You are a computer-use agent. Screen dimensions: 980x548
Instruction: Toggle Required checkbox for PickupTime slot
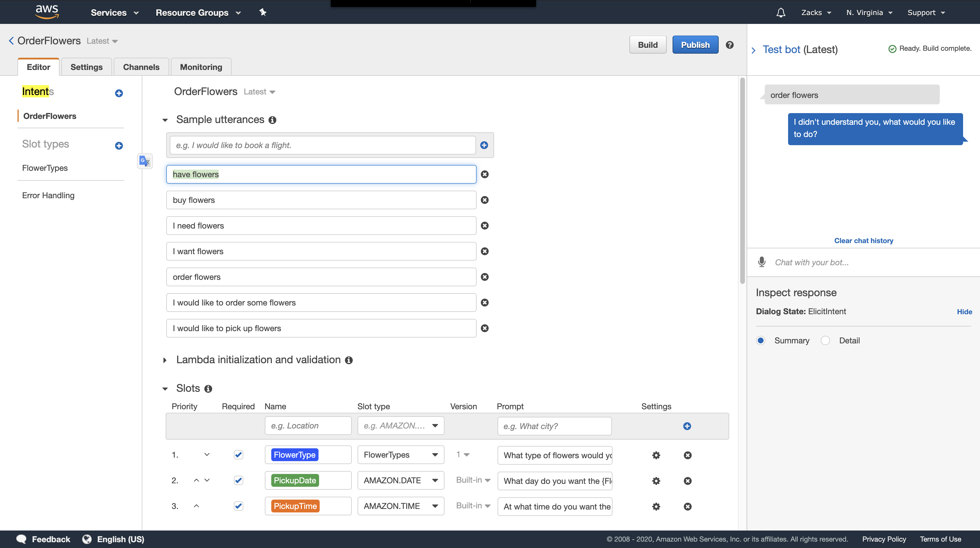pos(238,506)
